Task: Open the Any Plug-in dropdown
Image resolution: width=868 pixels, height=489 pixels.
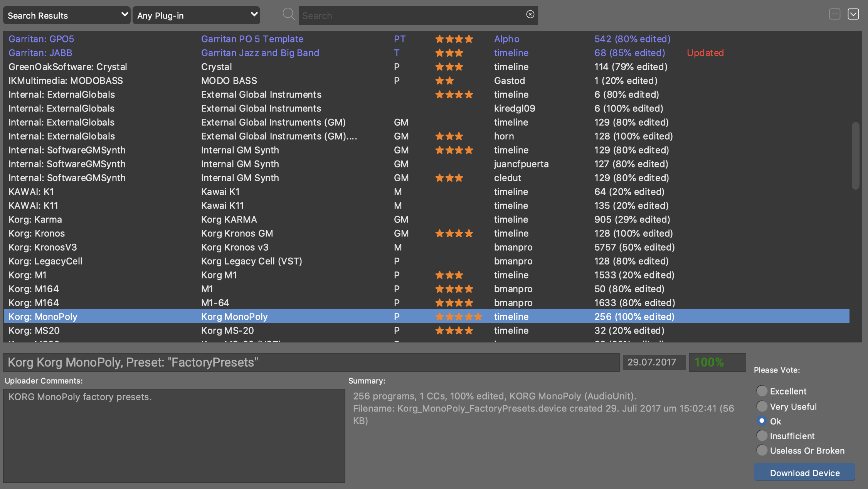Action: pos(196,15)
